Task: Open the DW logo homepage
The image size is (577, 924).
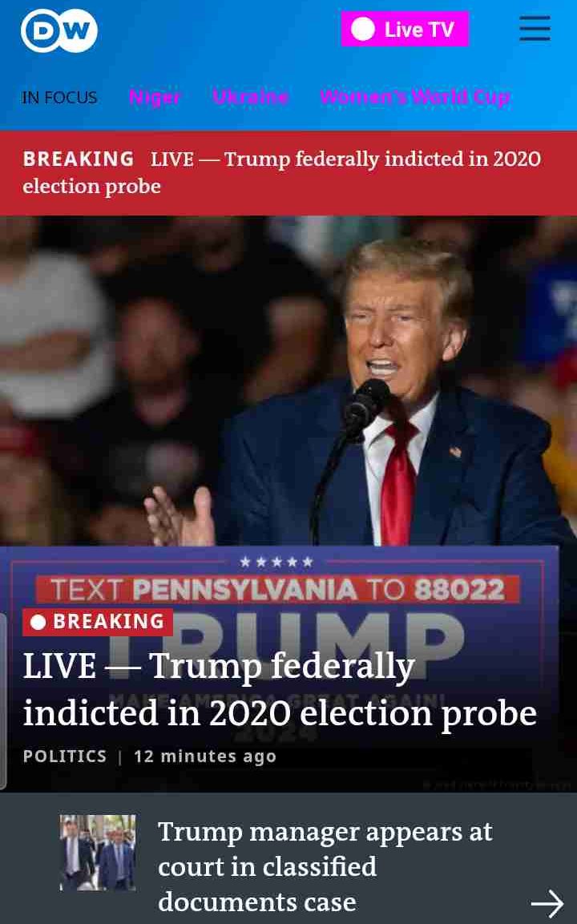Action: point(59,30)
